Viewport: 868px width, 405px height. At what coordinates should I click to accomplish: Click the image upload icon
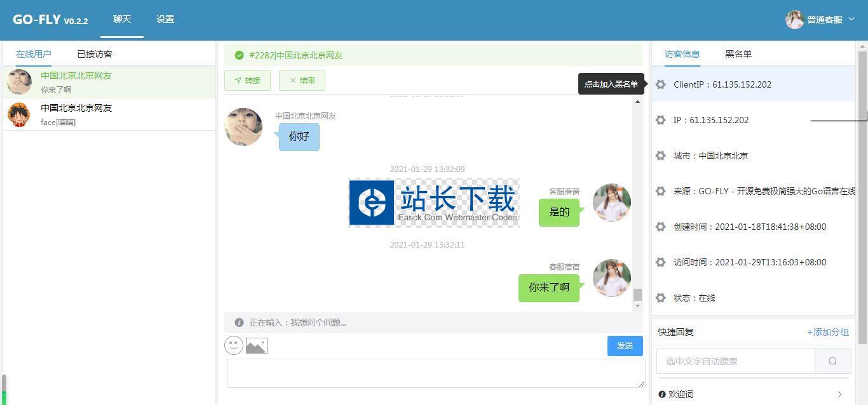(x=257, y=346)
